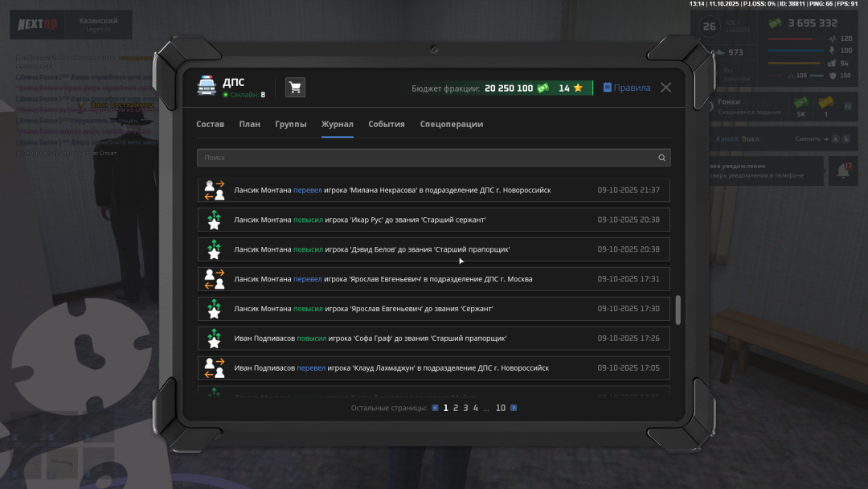Click the next page arrow in pagination
This screenshot has height=489, width=868.
(514, 408)
